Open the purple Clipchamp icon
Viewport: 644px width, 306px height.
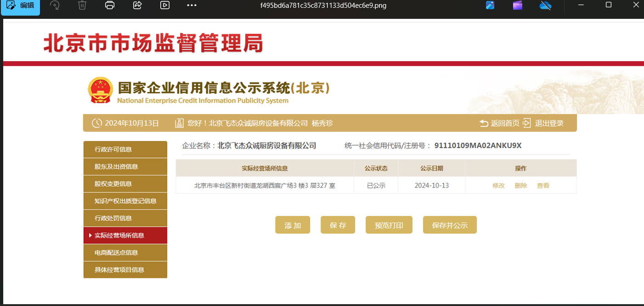pyautogui.click(x=518, y=6)
